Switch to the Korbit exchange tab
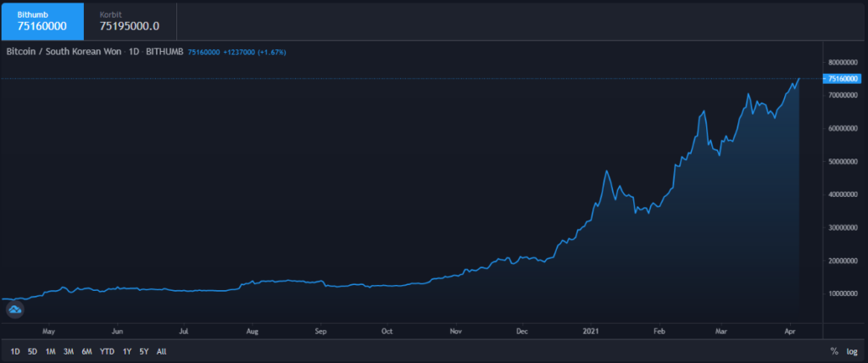This screenshot has height=363, width=868. pyautogui.click(x=130, y=20)
